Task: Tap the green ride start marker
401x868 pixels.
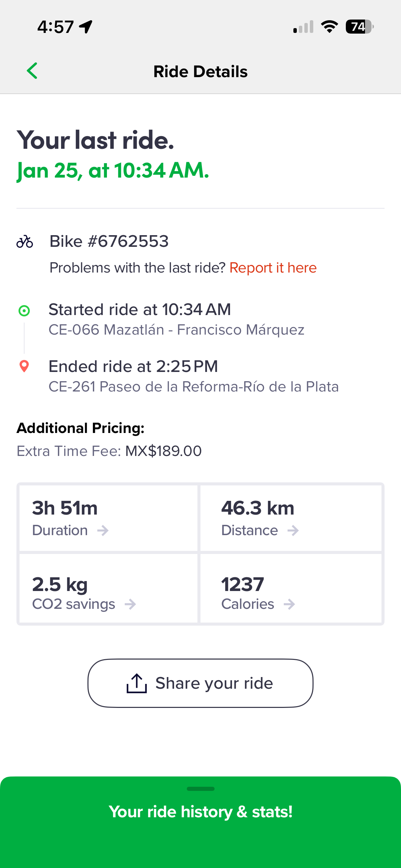Action: click(24, 311)
